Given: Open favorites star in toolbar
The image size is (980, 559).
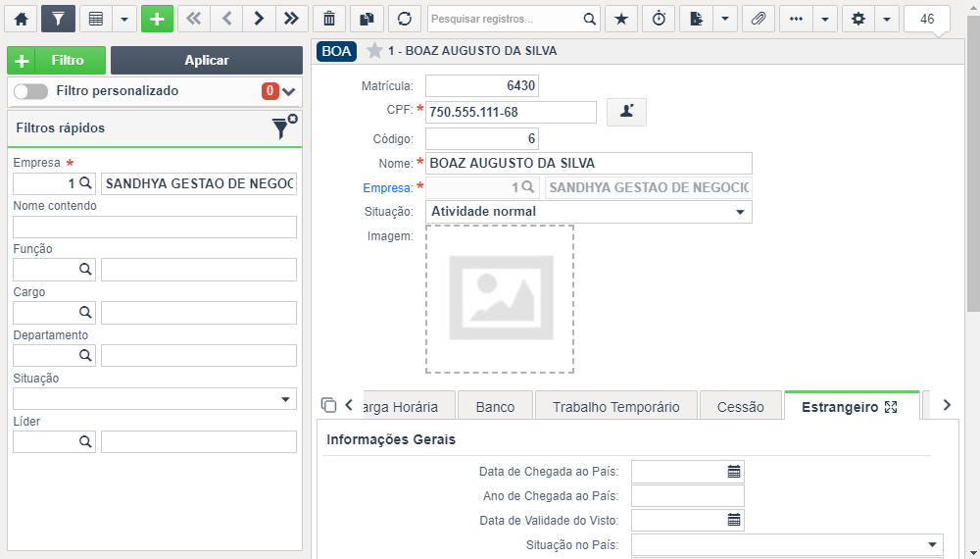Looking at the screenshot, I should click(x=621, y=19).
